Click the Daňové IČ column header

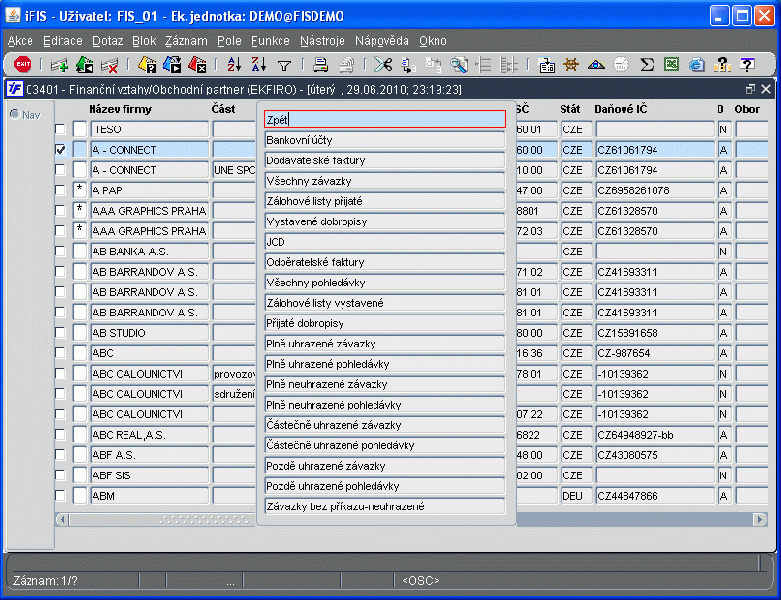click(x=621, y=109)
